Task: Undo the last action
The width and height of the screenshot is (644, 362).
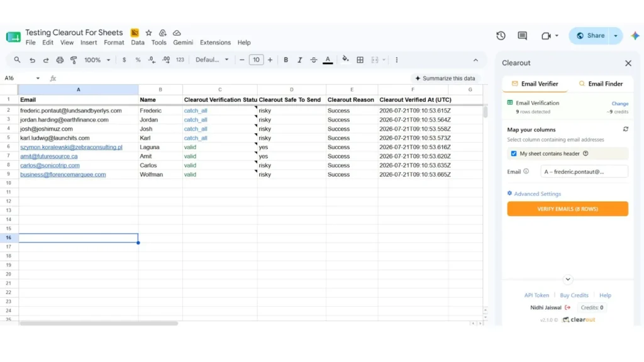Action: pos(32,60)
